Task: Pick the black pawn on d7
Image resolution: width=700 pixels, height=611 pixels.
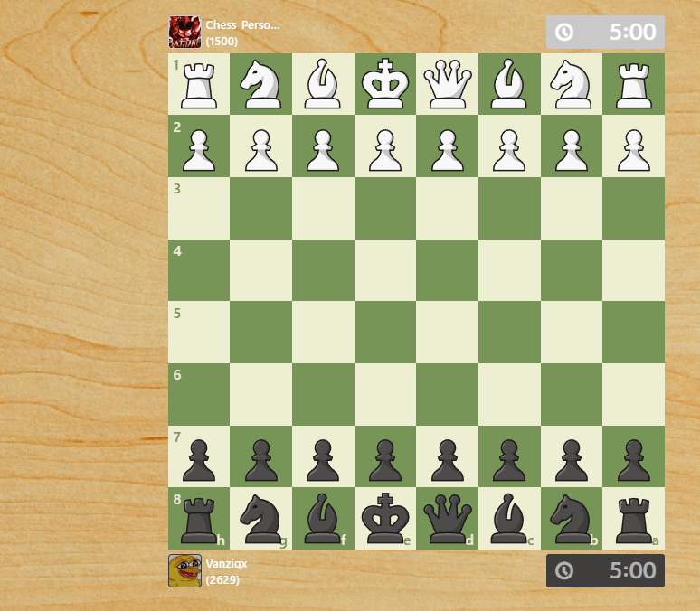Action: click(x=448, y=460)
